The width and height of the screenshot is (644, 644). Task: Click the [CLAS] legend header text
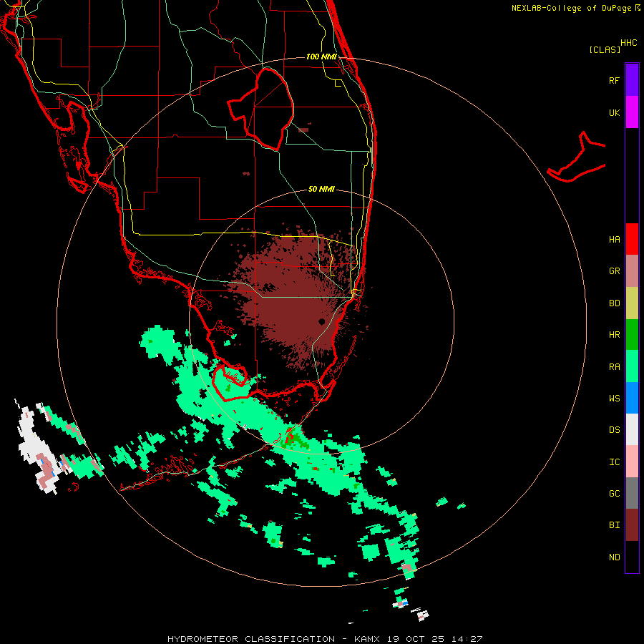click(605, 49)
